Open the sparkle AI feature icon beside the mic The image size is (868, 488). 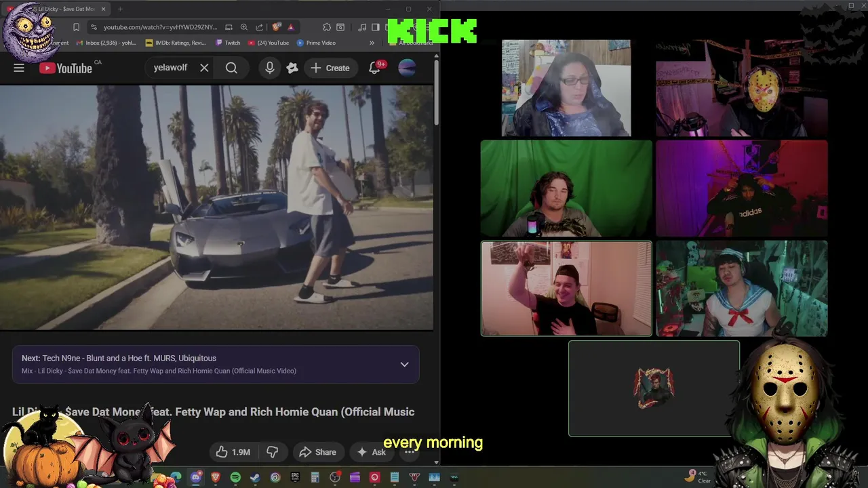point(292,68)
